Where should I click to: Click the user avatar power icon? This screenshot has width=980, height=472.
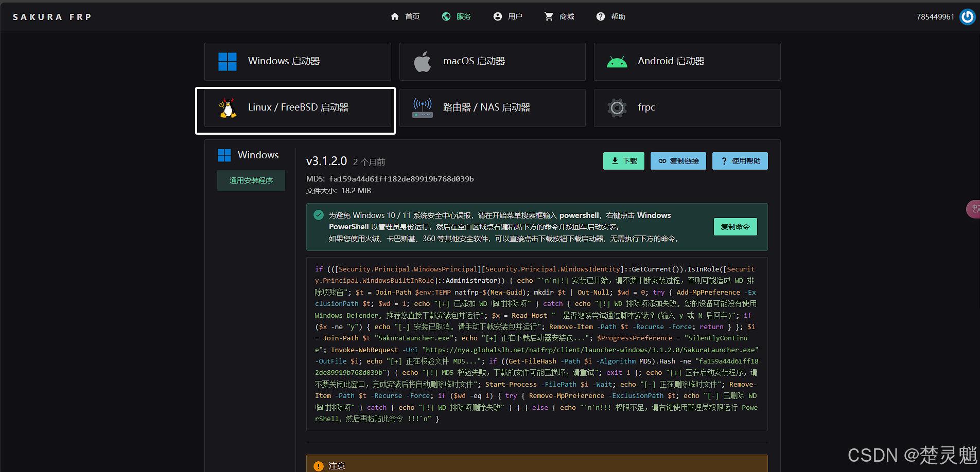click(x=968, y=16)
